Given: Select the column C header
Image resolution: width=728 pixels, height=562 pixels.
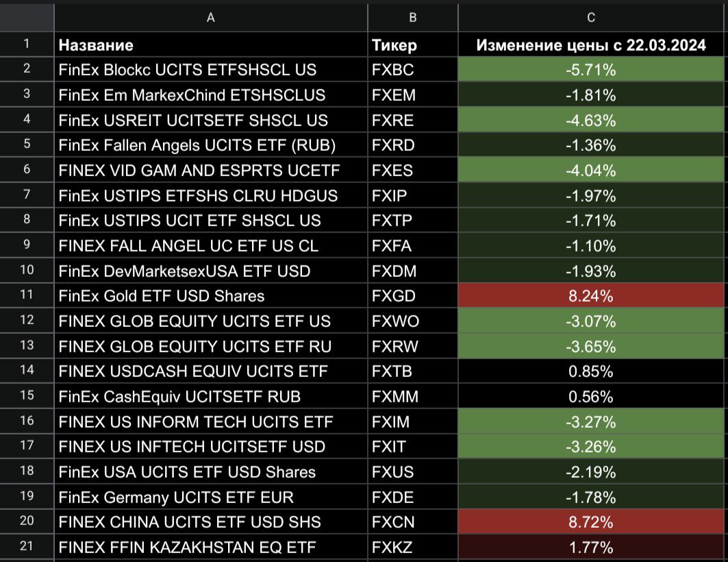Looking at the screenshot, I should [591, 19].
